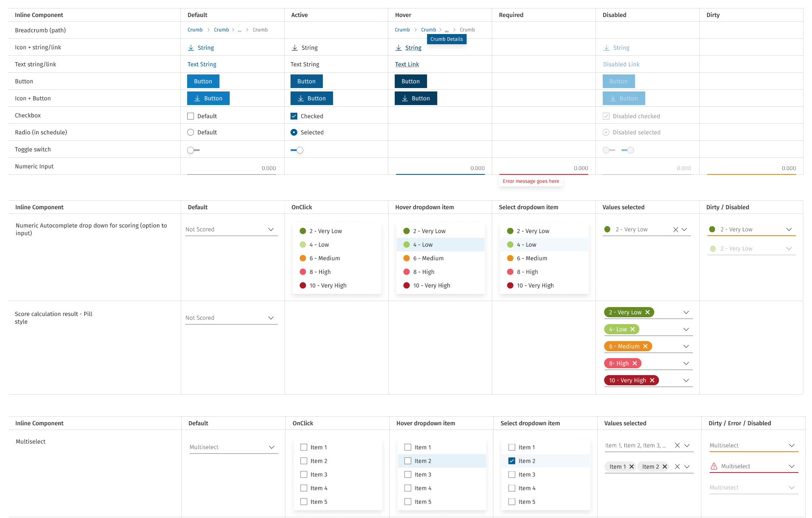812x518 pixels.
Task: Click the download icon beside default String link
Action: (191, 48)
